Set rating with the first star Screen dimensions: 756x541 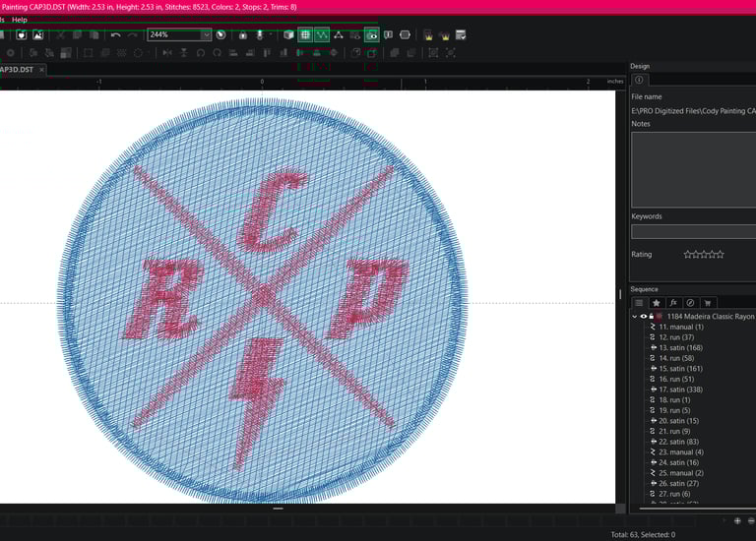click(687, 255)
